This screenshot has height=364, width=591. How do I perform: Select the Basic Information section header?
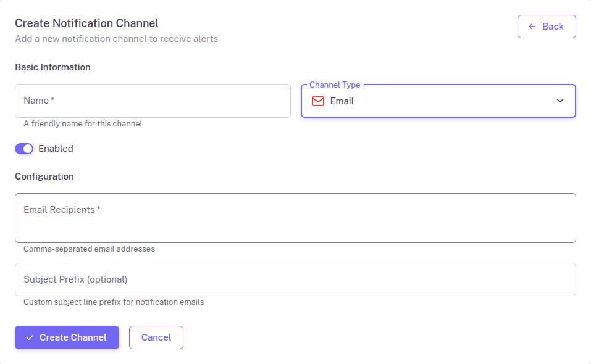click(52, 67)
